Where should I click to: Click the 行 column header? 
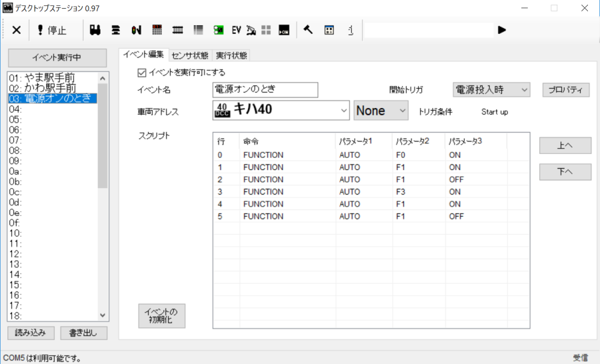point(227,141)
